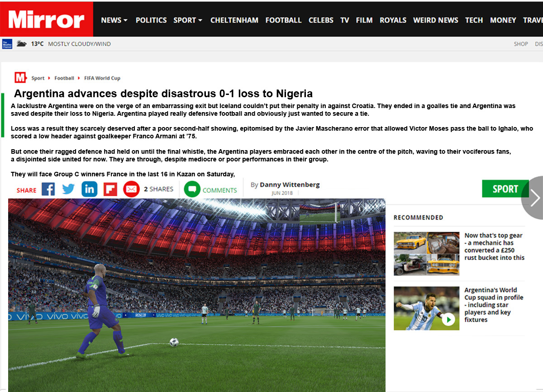The image size is (543, 392).
Task: Open the FOOTBALL menu item
Action: click(x=283, y=20)
